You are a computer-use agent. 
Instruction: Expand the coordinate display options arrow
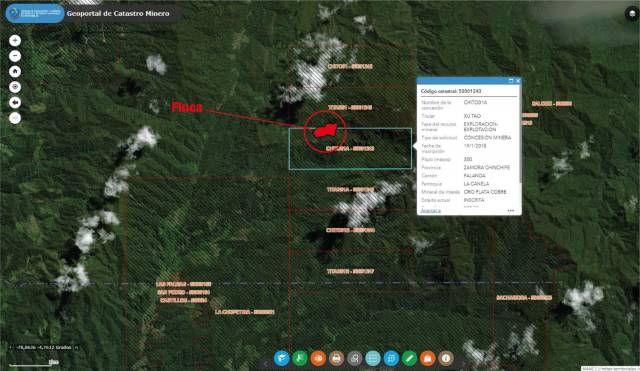(76, 348)
